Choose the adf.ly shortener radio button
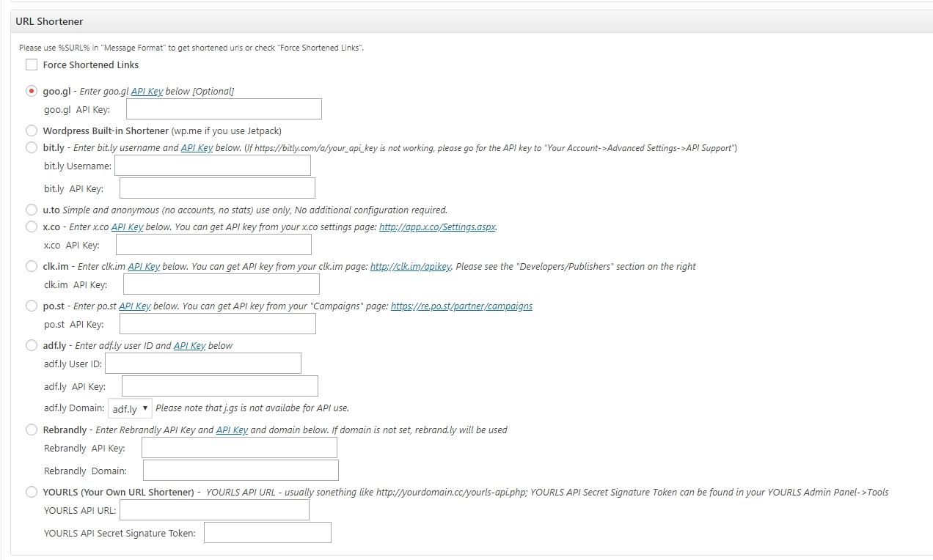Screen dimensions: 933x560 pyautogui.click(x=32, y=345)
